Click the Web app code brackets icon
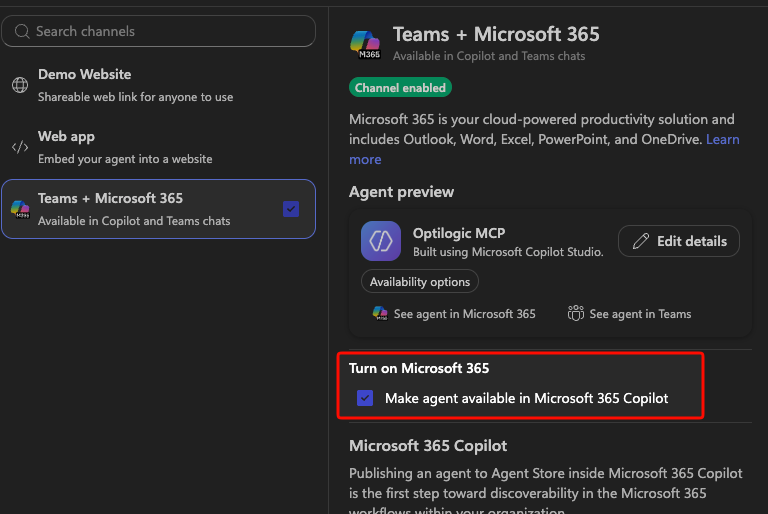The height and width of the screenshot is (514, 768). coord(20,147)
